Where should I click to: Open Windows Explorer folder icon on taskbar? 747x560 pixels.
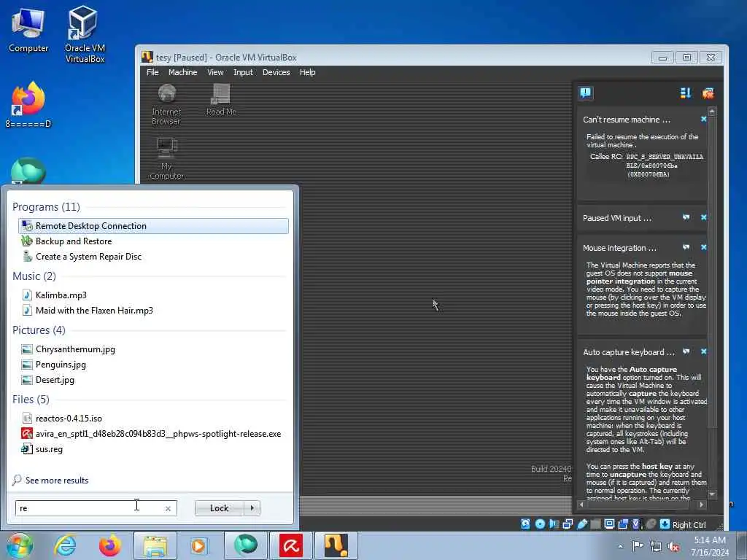(155, 545)
